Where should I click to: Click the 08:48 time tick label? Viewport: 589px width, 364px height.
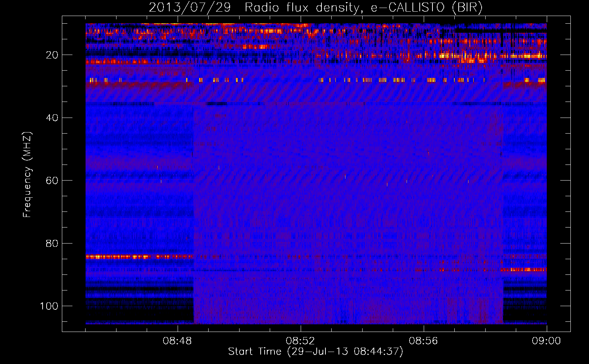(x=177, y=341)
